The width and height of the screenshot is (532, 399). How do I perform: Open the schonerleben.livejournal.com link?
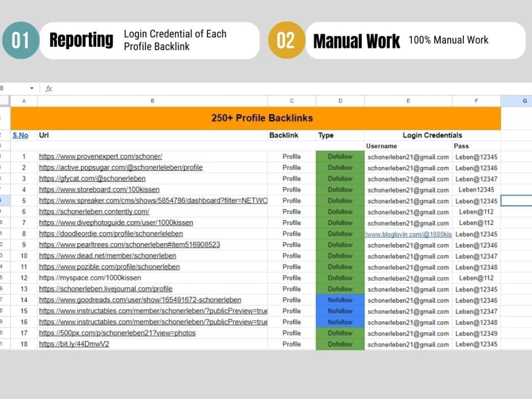pos(105,289)
